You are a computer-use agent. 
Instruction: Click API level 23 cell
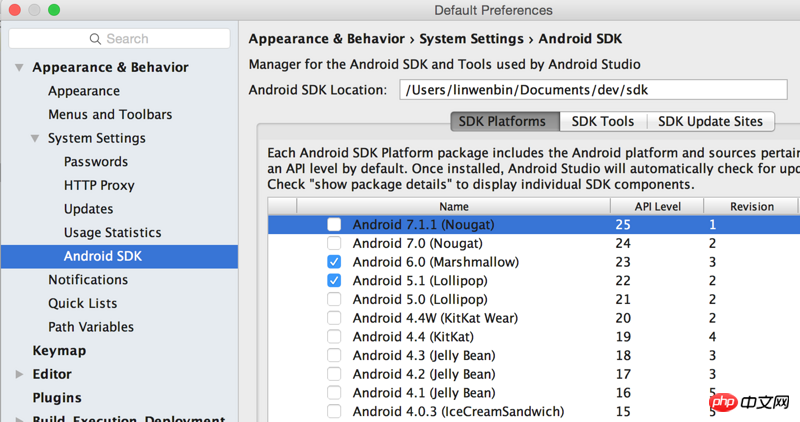(x=623, y=262)
